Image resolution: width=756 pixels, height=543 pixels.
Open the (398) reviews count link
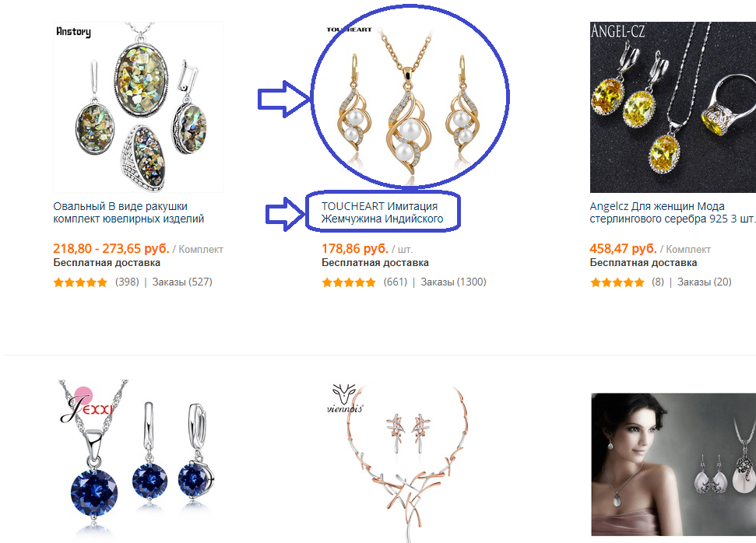[127, 282]
